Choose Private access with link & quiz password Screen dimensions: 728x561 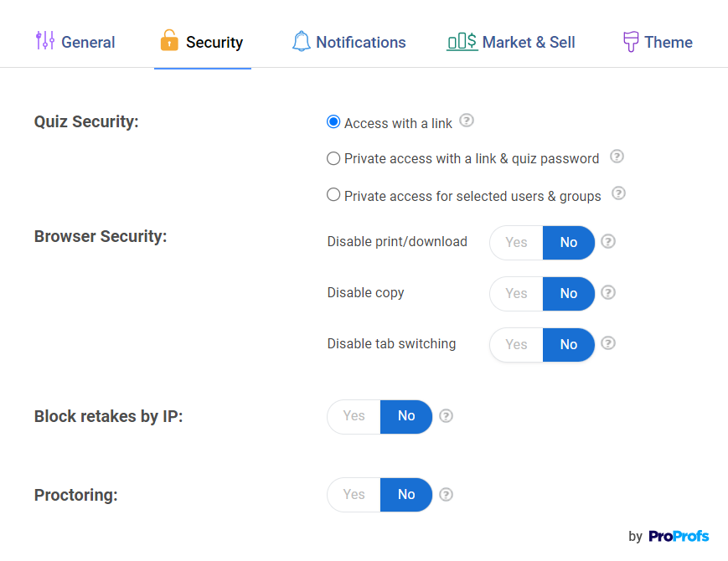pyautogui.click(x=333, y=158)
